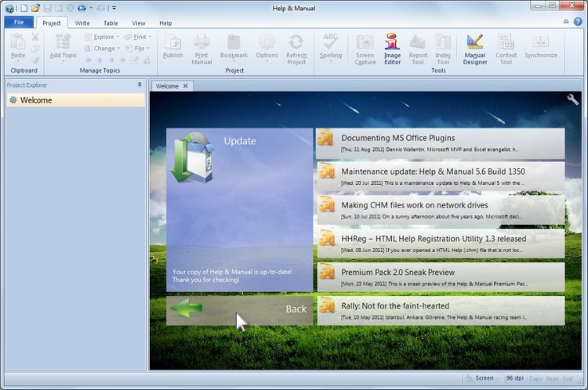
Task: Launch the Manual Designer
Action: pyautogui.click(x=475, y=49)
